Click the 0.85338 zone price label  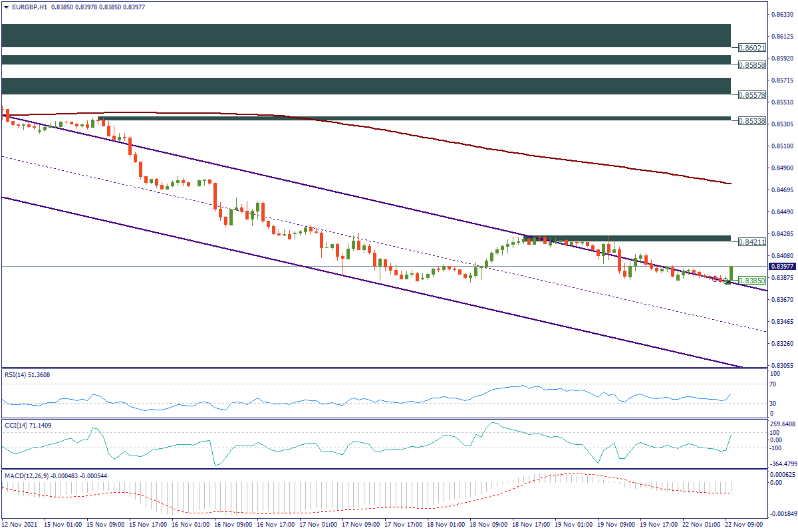coord(752,121)
